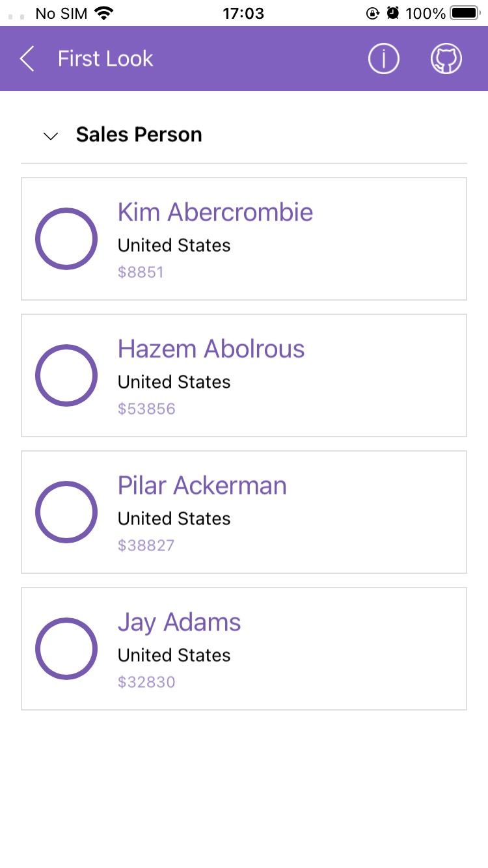Tap the Wi-Fi status icon

tap(103, 13)
